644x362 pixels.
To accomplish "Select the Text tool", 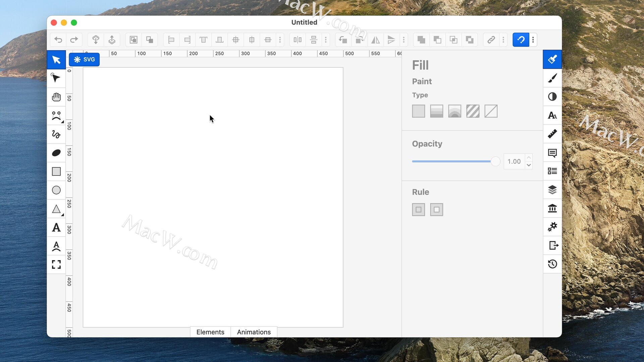I will 56,228.
